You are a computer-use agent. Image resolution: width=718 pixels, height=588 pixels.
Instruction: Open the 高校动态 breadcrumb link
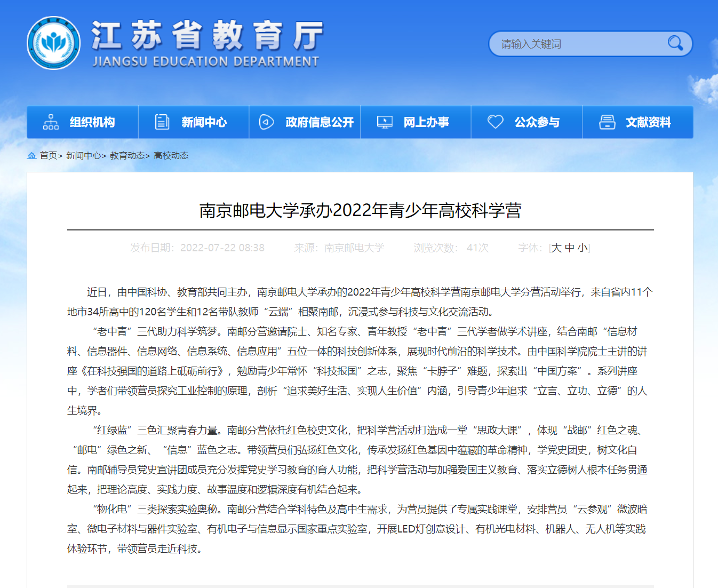(x=171, y=155)
